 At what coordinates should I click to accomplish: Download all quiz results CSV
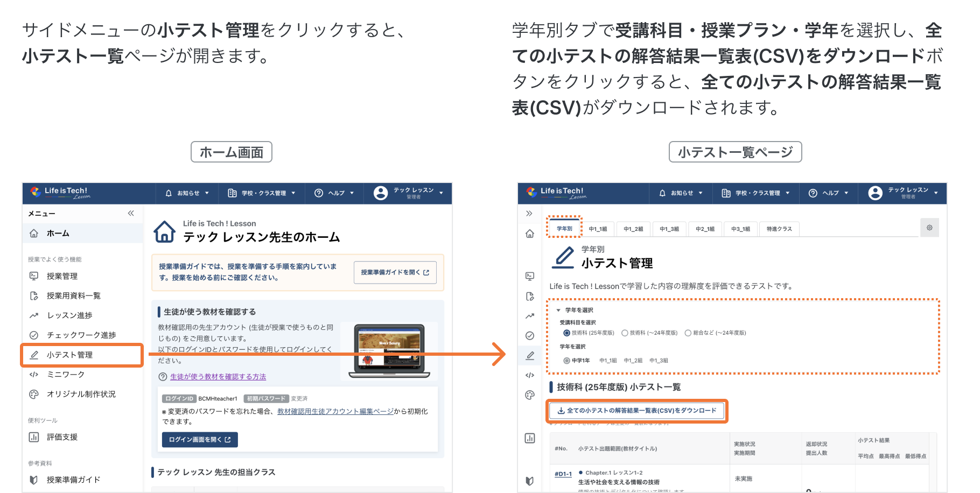click(x=637, y=411)
